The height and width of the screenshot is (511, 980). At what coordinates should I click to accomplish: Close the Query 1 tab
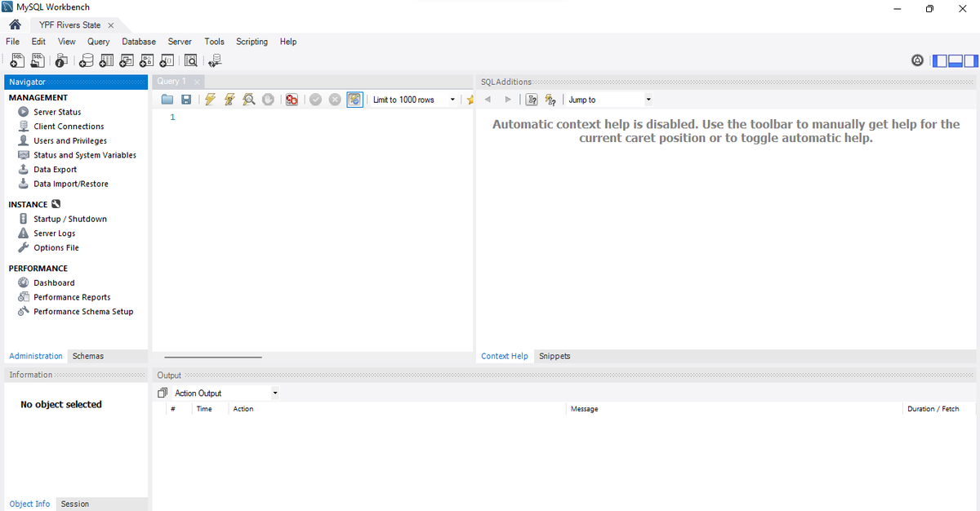[197, 82]
